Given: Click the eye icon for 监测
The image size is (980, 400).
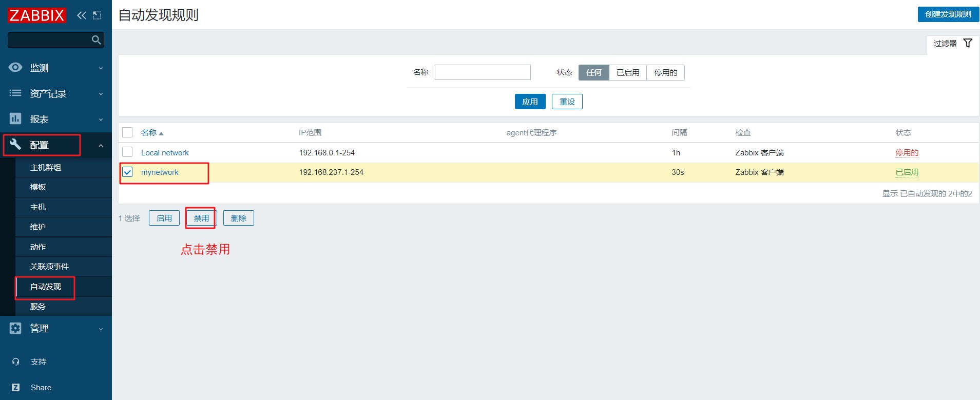Looking at the screenshot, I should (15, 67).
